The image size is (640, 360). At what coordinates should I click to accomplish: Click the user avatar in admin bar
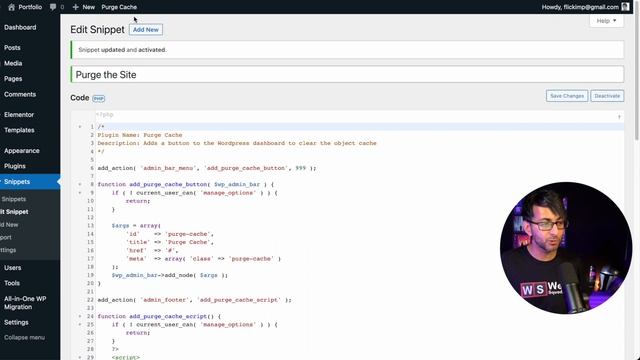(x=625, y=7)
